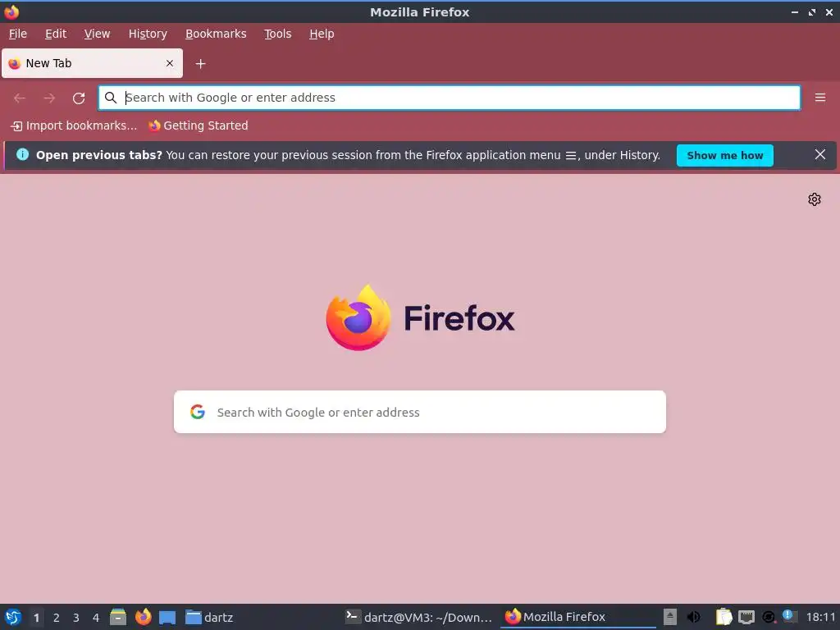Switch to workspace 2 in taskbar

click(x=57, y=618)
